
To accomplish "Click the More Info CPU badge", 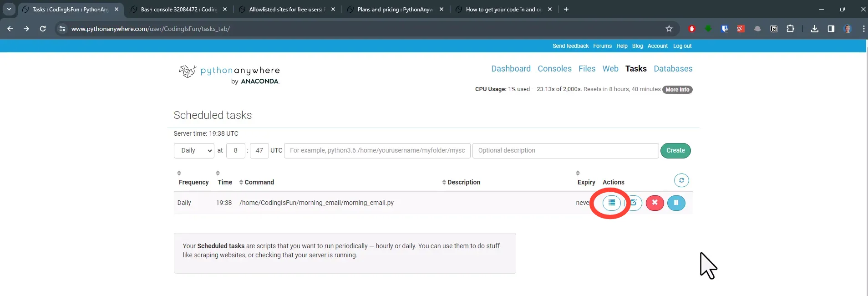I will coord(677,90).
